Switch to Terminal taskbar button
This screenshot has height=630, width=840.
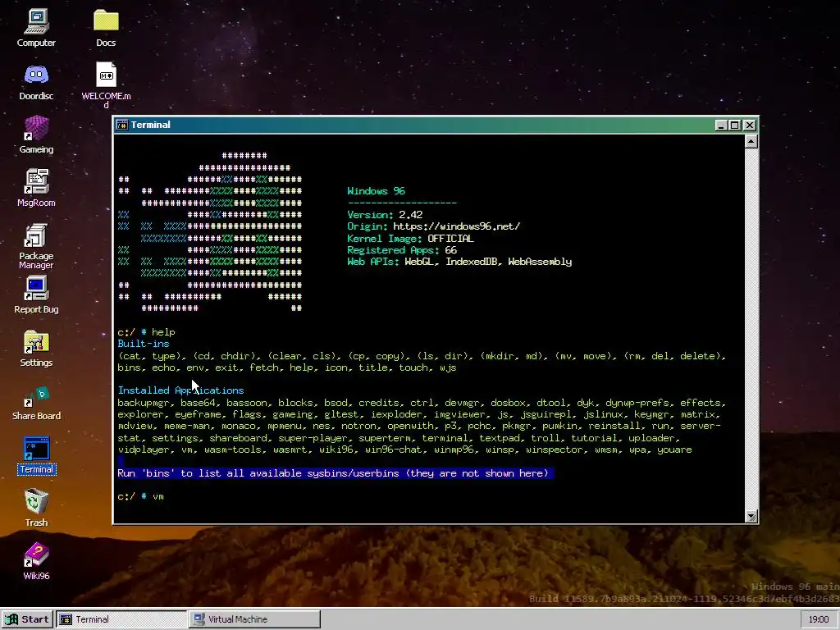(x=121, y=619)
